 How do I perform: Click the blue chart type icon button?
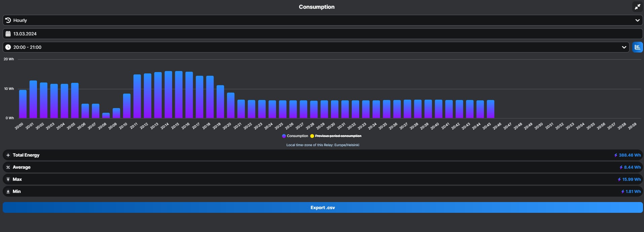coord(637,47)
